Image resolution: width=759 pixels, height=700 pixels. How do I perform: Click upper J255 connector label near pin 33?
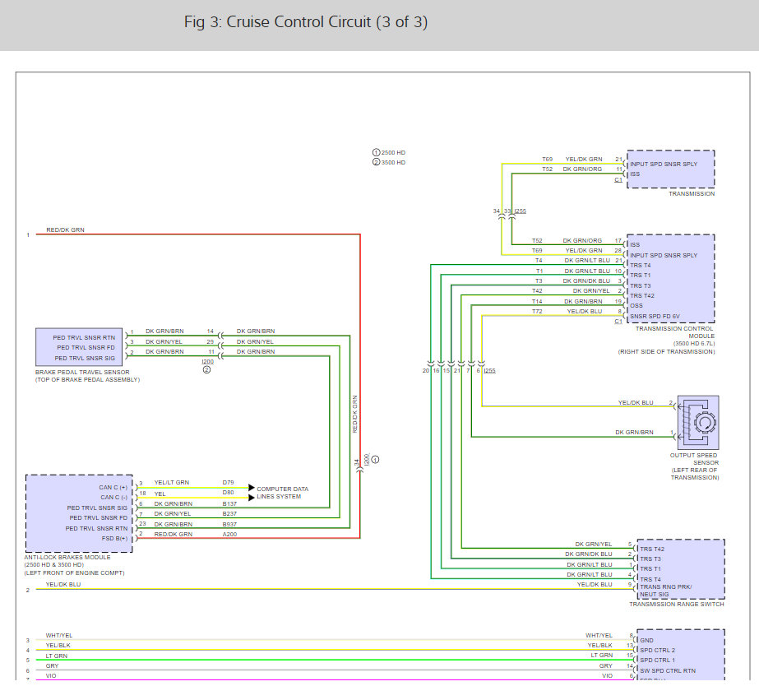pyautogui.click(x=520, y=211)
